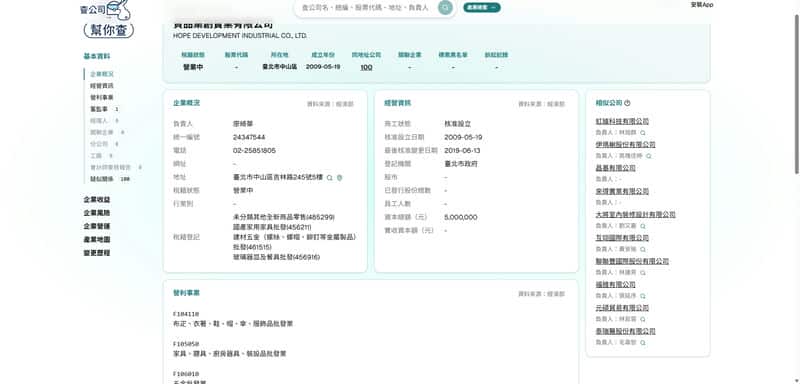Viewport: 800px width, 384px height.
Task: Search the owner of the last similar company
Action: 642,343
